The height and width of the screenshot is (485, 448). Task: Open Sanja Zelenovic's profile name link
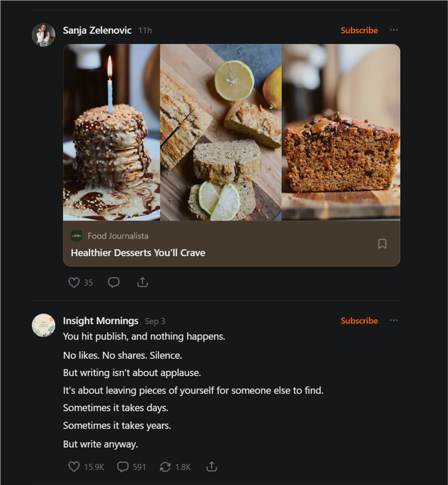point(97,30)
